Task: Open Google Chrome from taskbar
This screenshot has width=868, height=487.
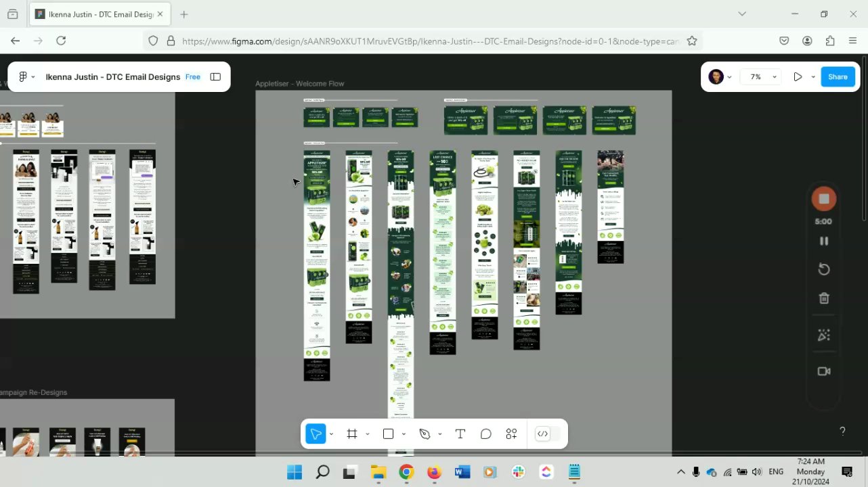Action: click(406, 472)
